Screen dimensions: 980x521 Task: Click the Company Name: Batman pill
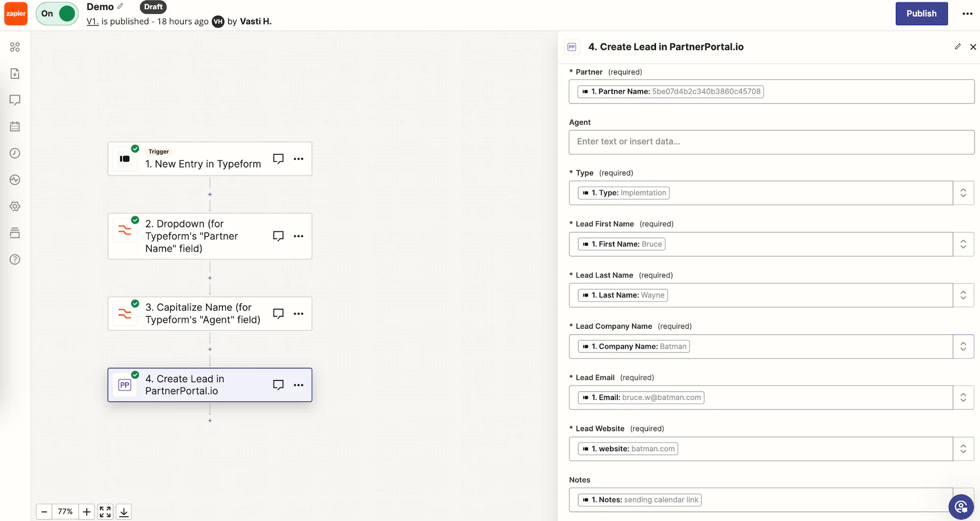(634, 347)
